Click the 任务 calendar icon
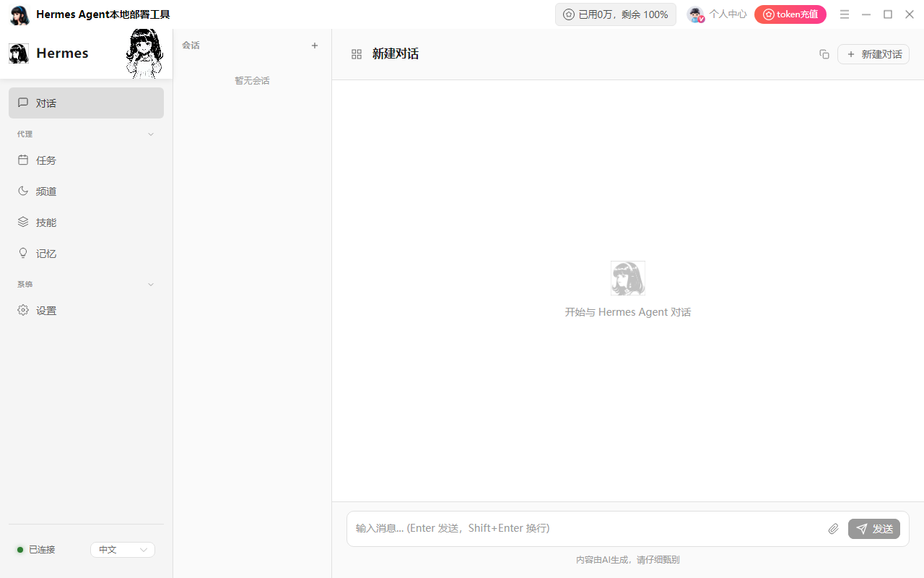Image resolution: width=924 pixels, height=578 pixels. (23, 160)
